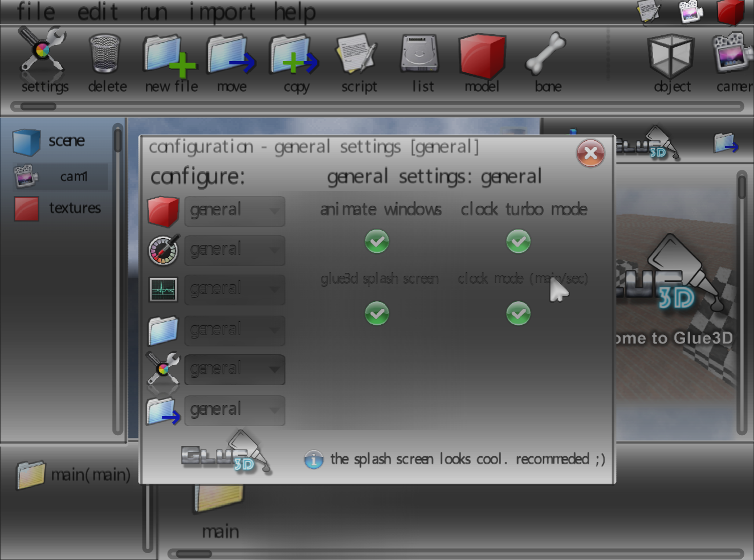Toggle the glue3d splash screen checkmark
This screenshot has width=754, height=560.
pos(377,314)
